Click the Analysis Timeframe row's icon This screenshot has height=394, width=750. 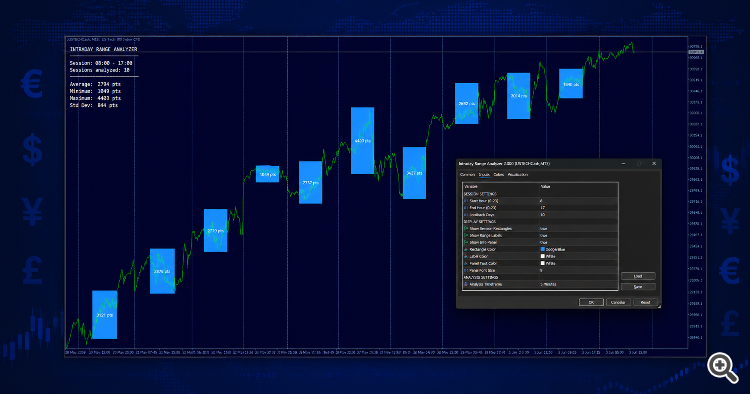pos(466,284)
